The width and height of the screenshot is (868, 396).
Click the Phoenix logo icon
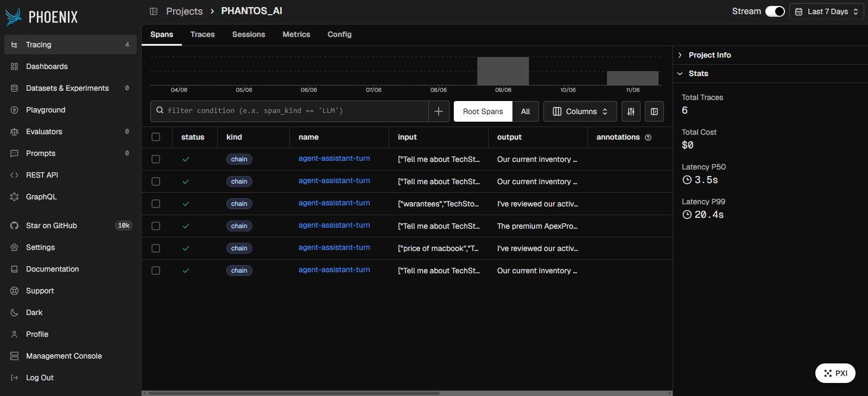(x=13, y=17)
